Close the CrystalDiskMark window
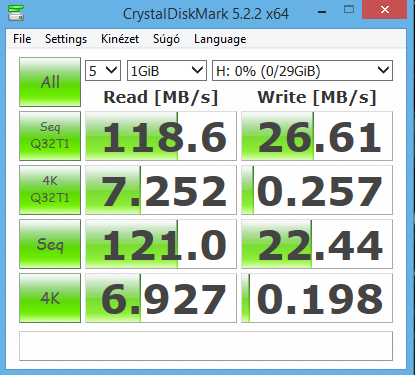The height and width of the screenshot is (376, 415). (x=385, y=10)
